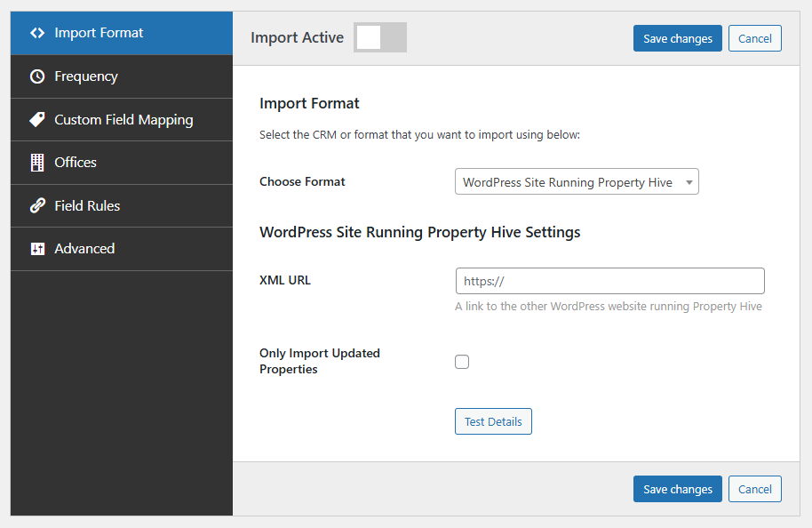Image resolution: width=812 pixels, height=528 pixels.
Task: Open the Advanced settings tab
Action: coord(84,249)
